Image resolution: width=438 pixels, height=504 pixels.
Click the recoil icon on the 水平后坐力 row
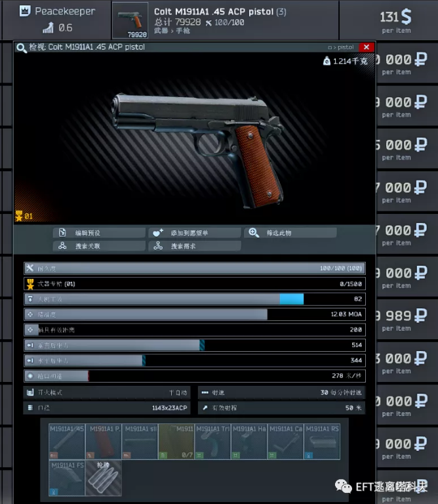point(30,361)
